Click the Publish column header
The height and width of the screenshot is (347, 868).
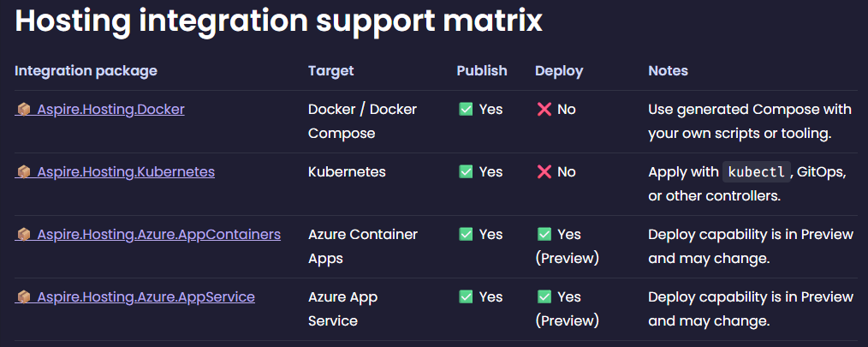(x=482, y=71)
